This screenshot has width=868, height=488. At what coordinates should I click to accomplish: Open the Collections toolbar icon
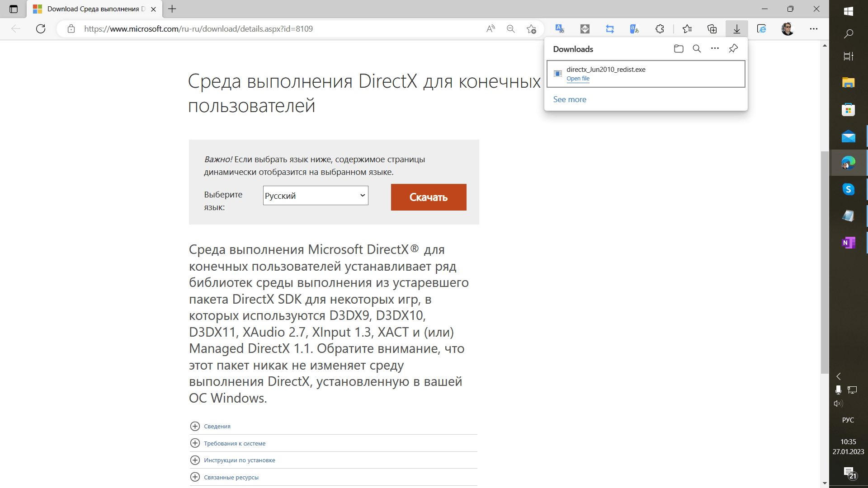pyautogui.click(x=712, y=29)
